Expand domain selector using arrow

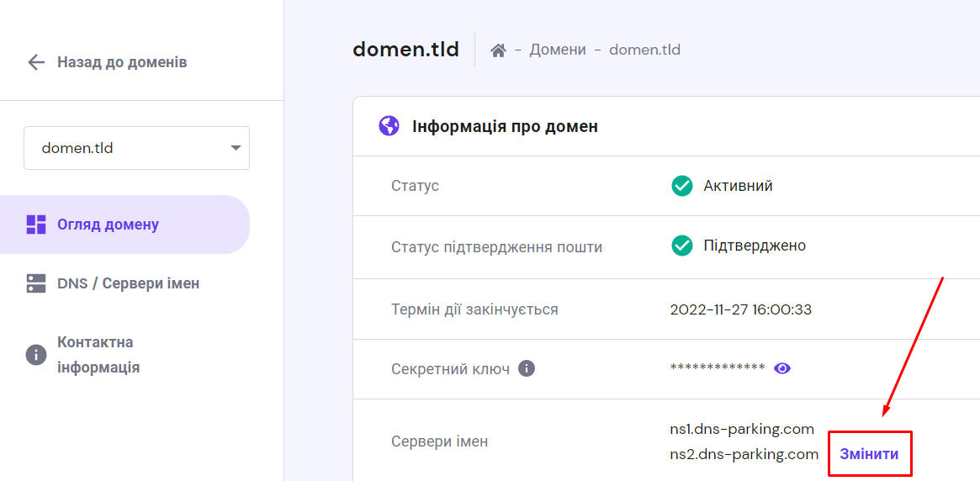point(235,148)
